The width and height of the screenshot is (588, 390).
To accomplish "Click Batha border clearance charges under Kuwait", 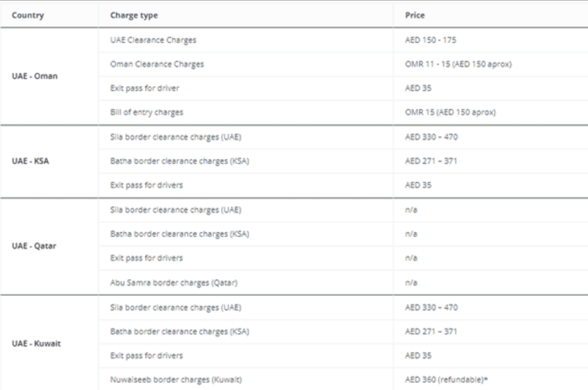I will pos(180,332).
